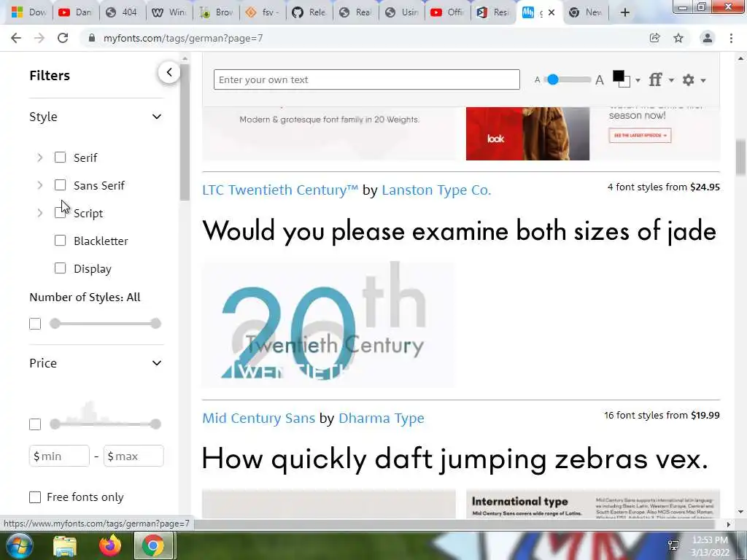Open File Explorer from the taskbar
This screenshot has width=747, height=560.
(65, 546)
